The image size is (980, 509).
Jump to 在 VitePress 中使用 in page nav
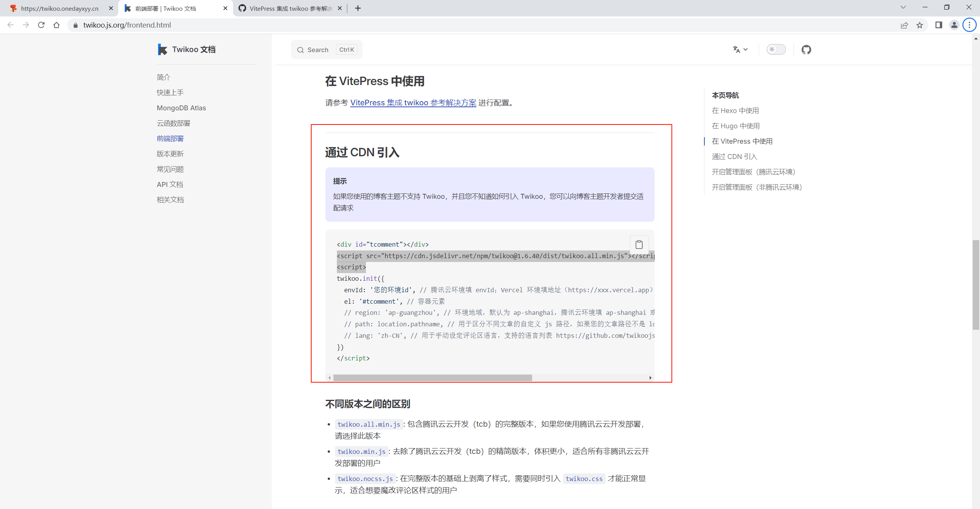click(x=742, y=141)
